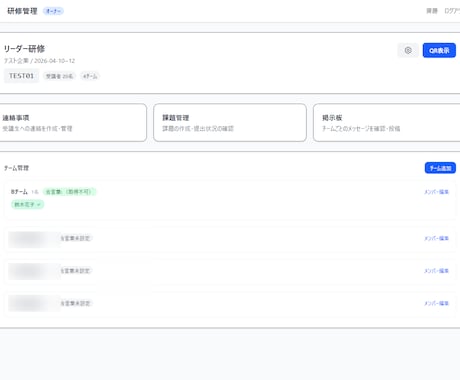Click the Bチーム team name
The image size is (460, 380).
19,192
